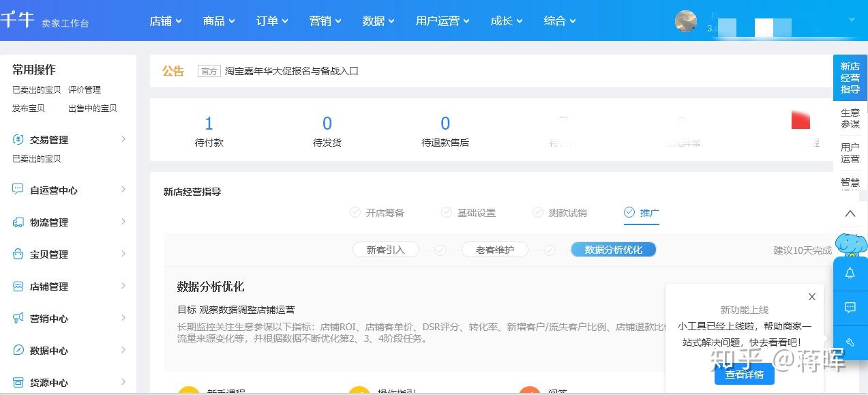Open 已卖出的宝贝 under 交易管理

point(37,158)
